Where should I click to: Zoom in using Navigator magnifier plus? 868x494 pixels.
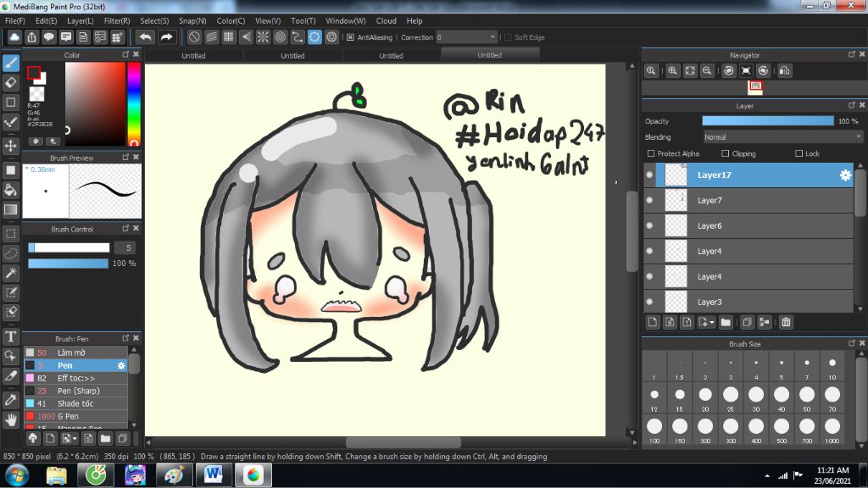672,70
